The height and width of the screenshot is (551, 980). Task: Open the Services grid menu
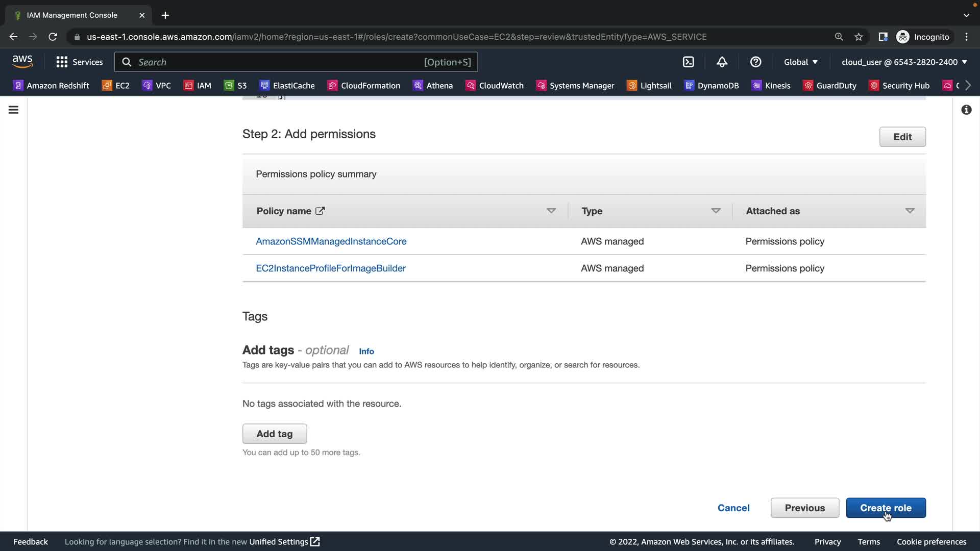tap(79, 62)
